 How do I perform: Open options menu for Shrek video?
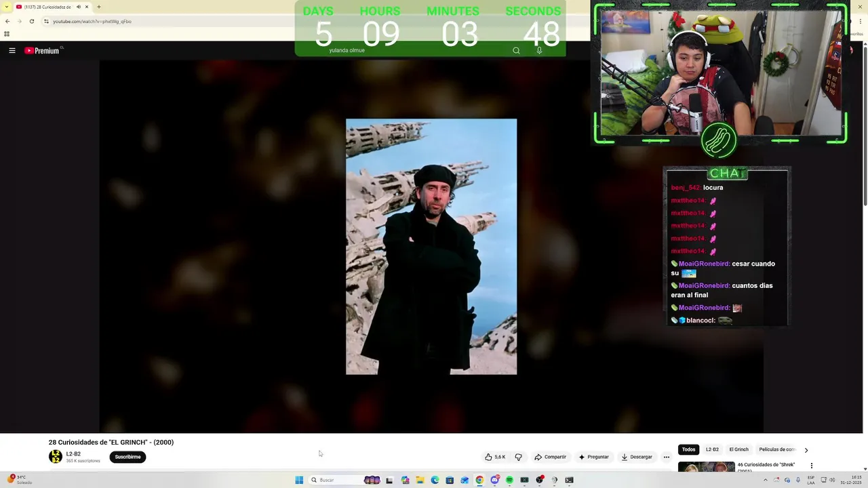[811, 466]
